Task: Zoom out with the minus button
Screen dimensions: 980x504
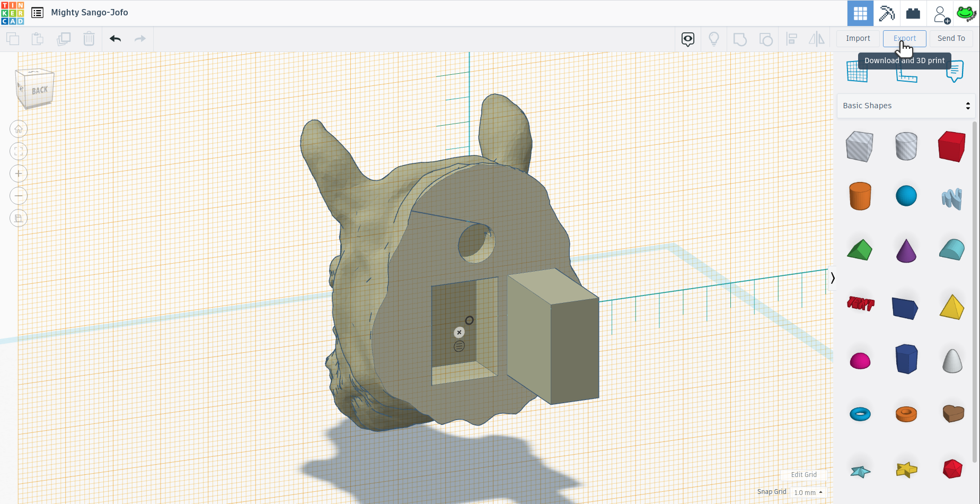Action: point(19,196)
